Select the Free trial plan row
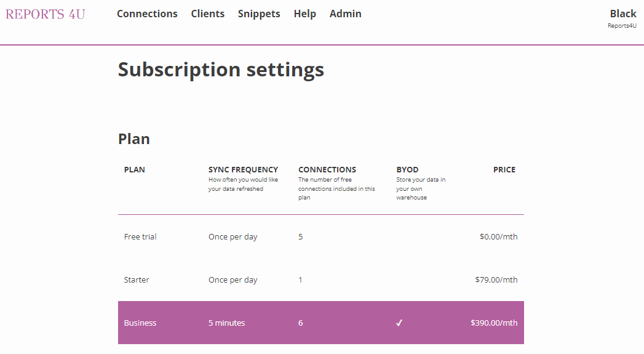Viewport: 644px width, 354px height. (x=140, y=236)
